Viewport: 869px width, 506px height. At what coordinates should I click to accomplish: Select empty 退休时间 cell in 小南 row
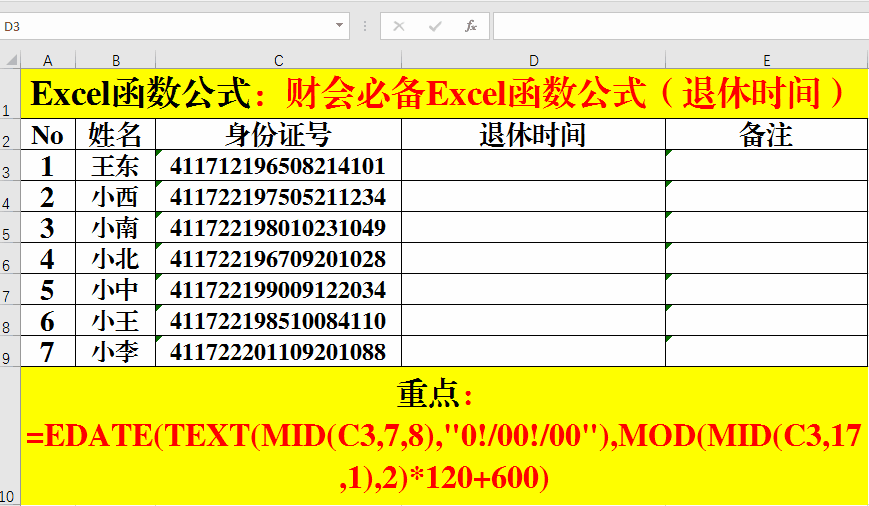coord(533,227)
